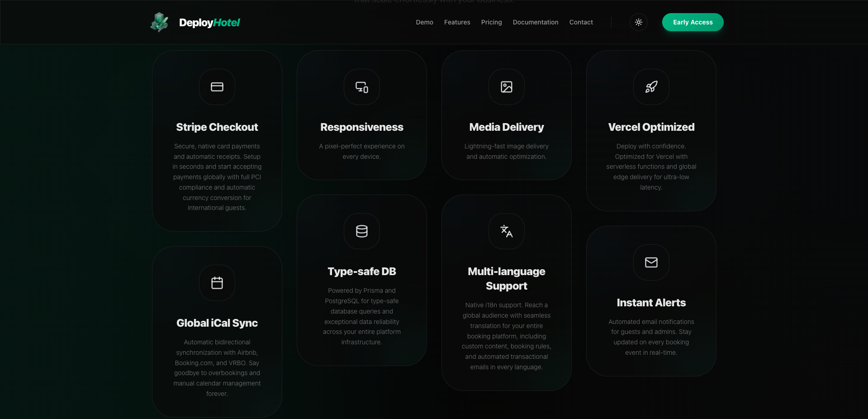Click the Stripe Checkout card icon
The width and height of the screenshot is (868, 419).
tap(217, 87)
